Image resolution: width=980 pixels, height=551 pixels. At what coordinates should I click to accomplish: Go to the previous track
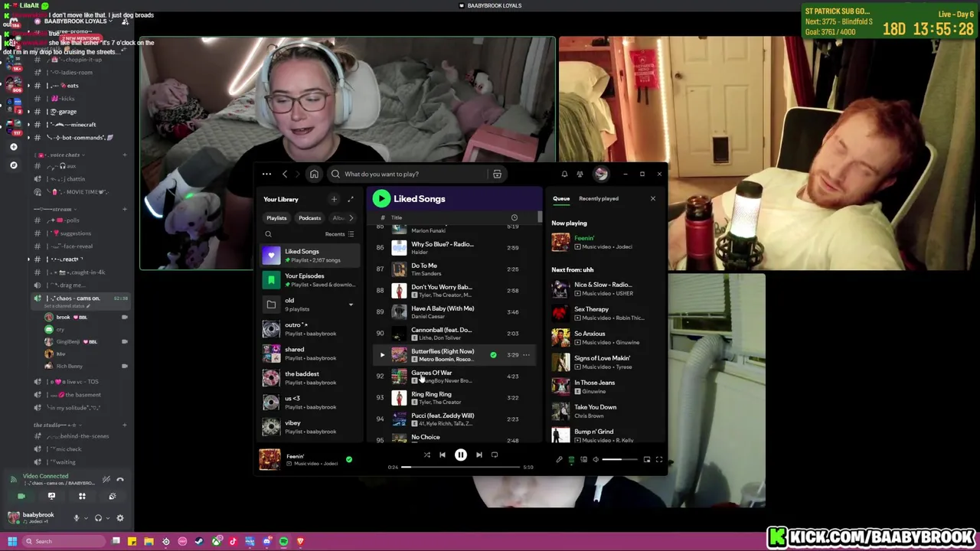point(443,455)
